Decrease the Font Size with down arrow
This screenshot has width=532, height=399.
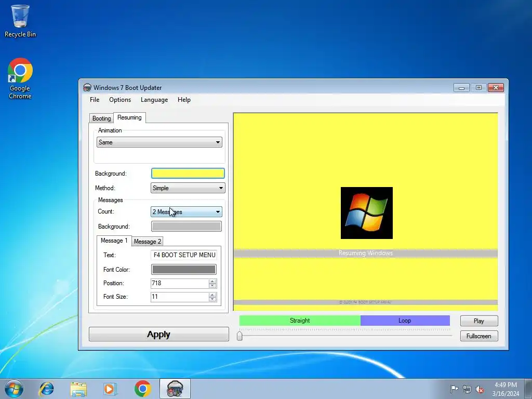pos(212,299)
